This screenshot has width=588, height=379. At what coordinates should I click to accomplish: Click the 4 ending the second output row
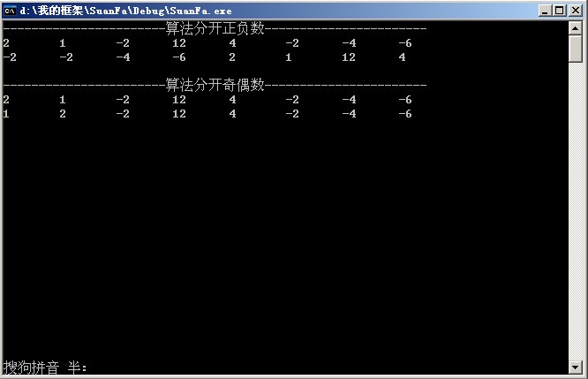point(402,57)
